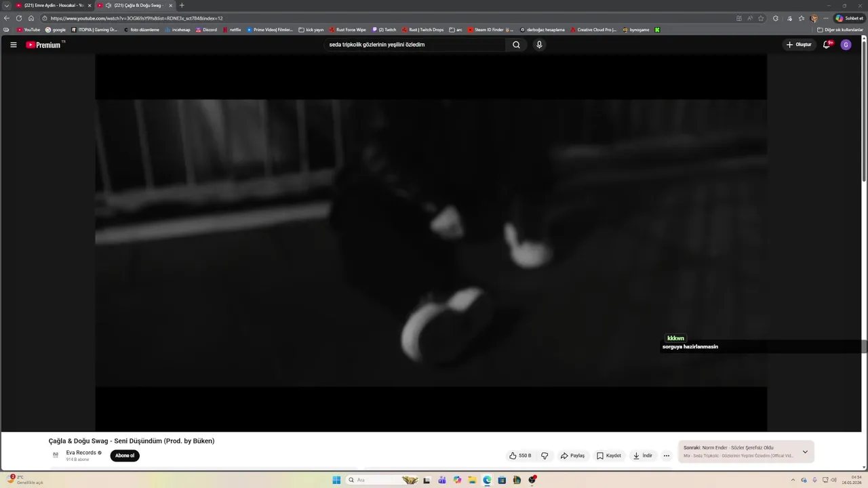Click the browser home button

point(31,18)
